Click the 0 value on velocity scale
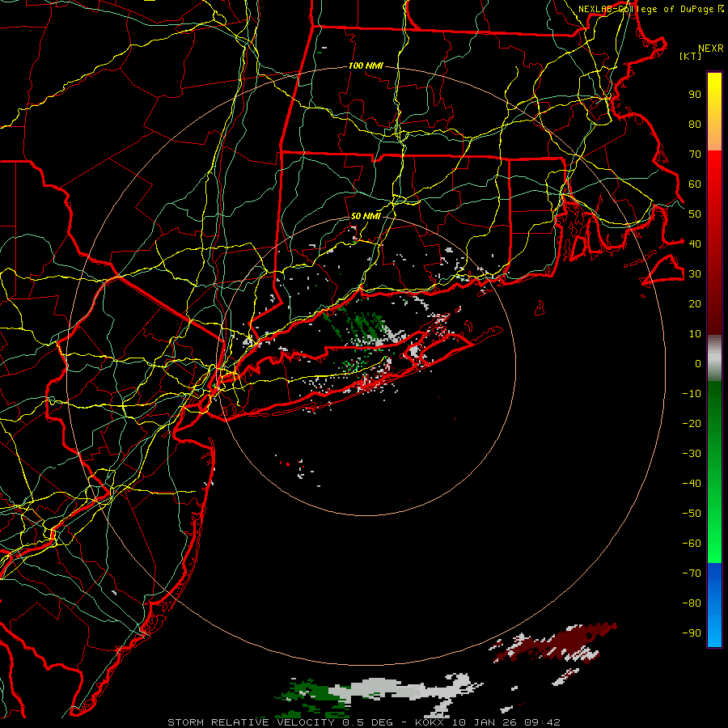728x728 pixels. (x=698, y=363)
